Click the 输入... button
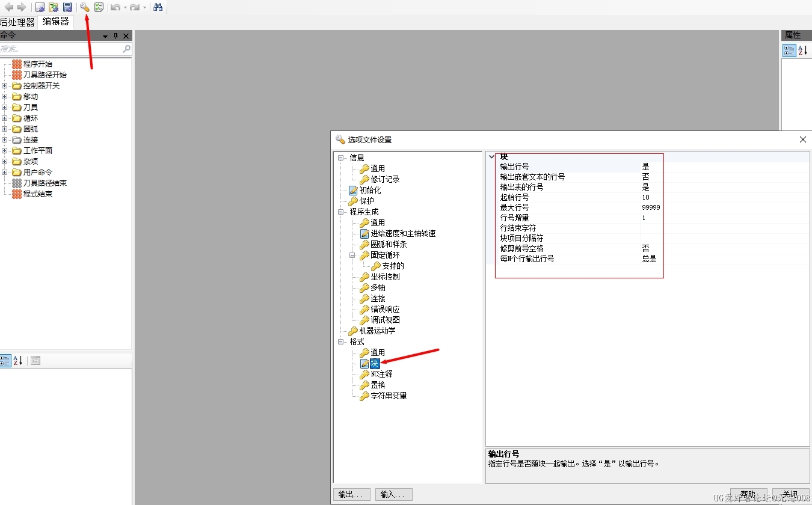 point(393,494)
